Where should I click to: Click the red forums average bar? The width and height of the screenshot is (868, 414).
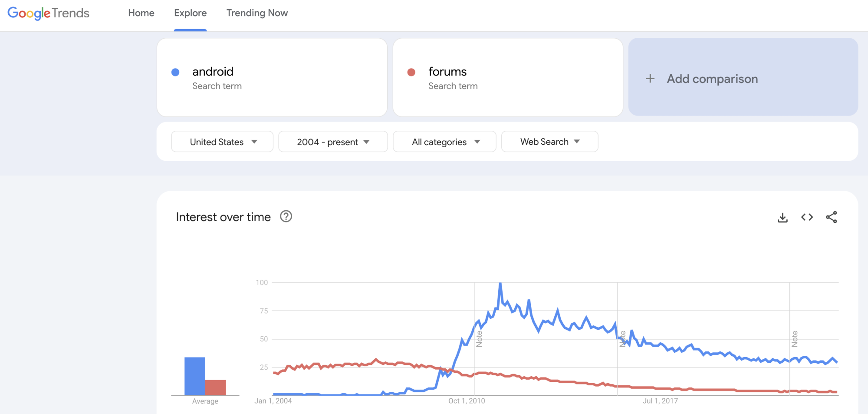coord(216,388)
